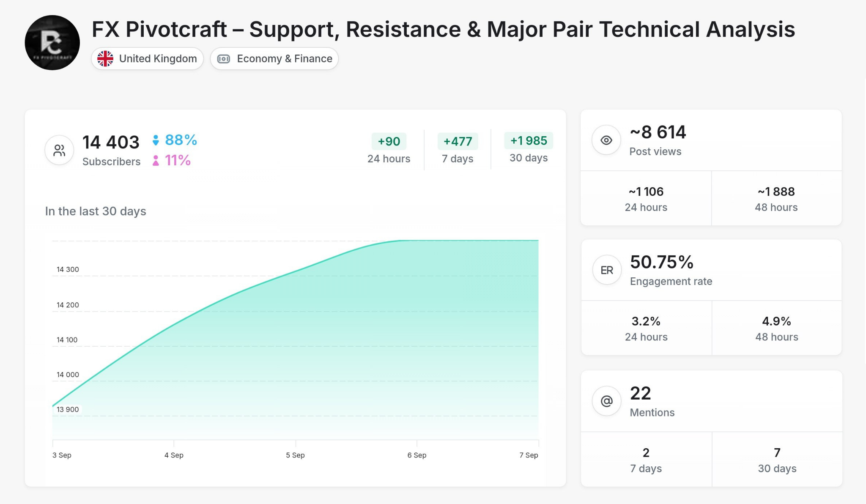Click the +477 7-day growth badge
This screenshot has width=866, height=504.
(458, 141)
